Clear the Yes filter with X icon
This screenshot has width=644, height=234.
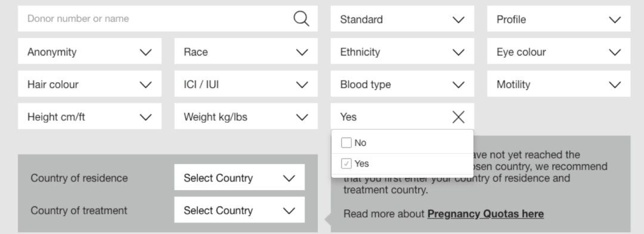[x=459, y=117]
